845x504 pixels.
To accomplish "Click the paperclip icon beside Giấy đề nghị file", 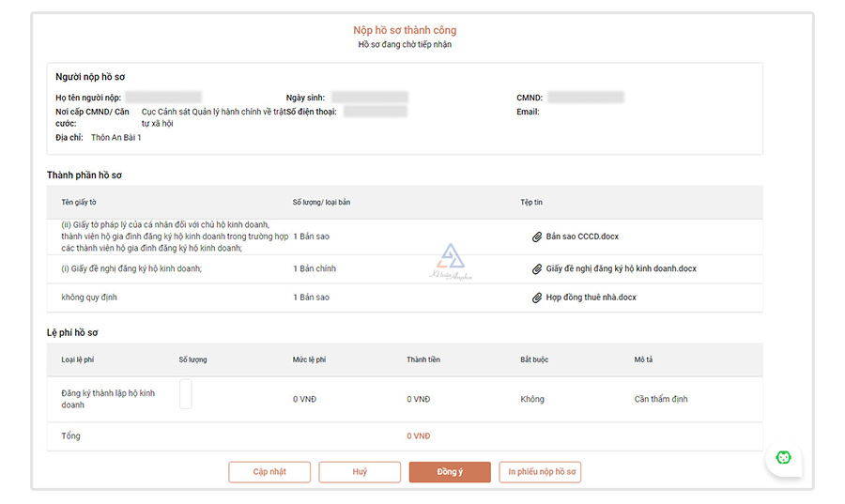I will [537, 268].
